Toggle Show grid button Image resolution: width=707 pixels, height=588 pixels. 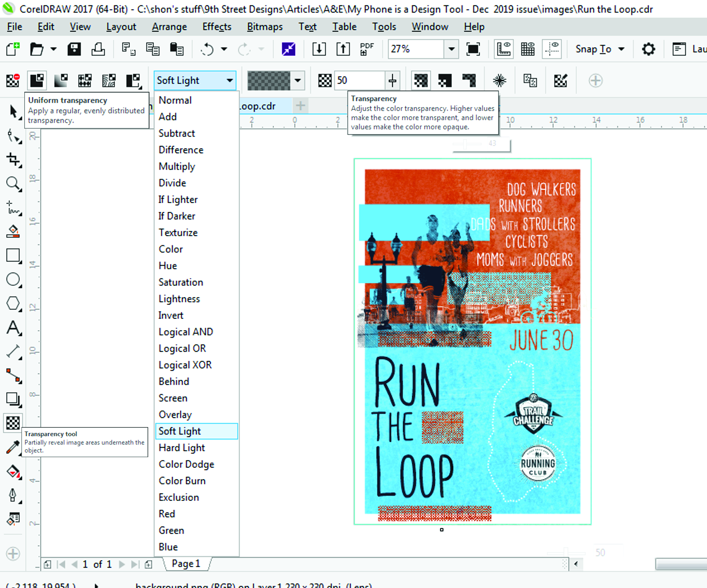click(x=527, y=49)
